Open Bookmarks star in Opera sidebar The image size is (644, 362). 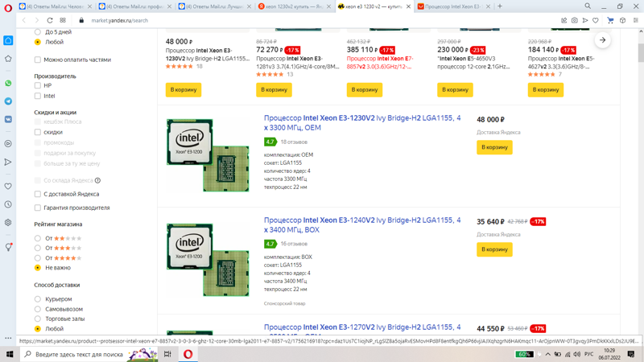pyautogui.click(x=8, y=59)
